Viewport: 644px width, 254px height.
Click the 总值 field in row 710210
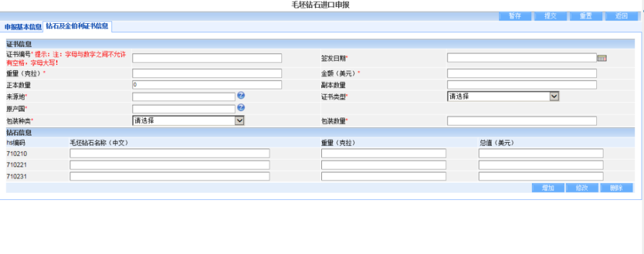541,154
